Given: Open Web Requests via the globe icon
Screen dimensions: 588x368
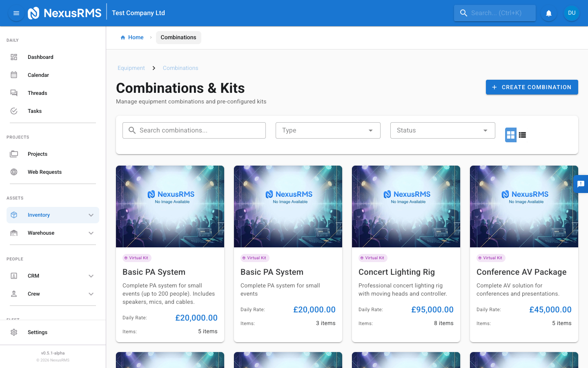Looking at the screenshot, I should (x=14, y=172).
